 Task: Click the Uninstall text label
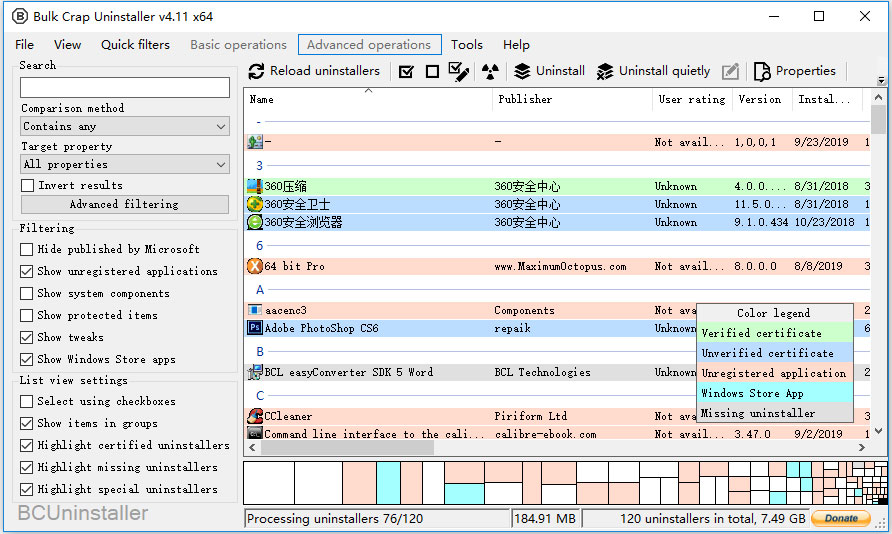[560, 71]
